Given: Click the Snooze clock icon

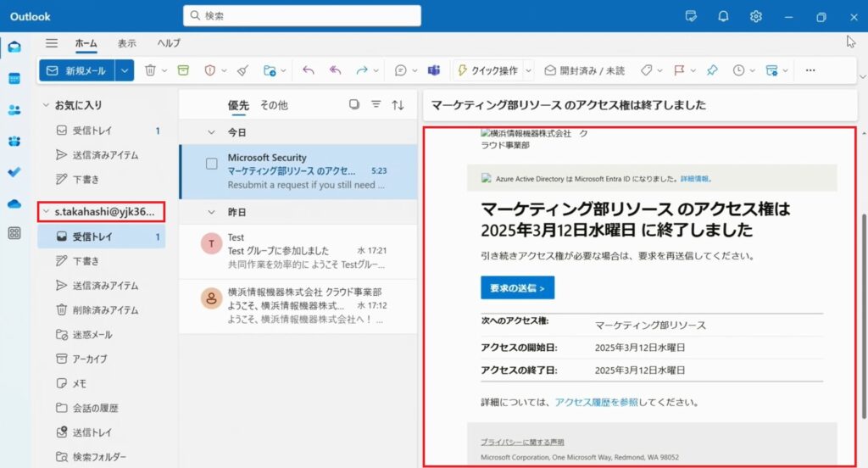Looking at the screenshot, I should point(738,70).
